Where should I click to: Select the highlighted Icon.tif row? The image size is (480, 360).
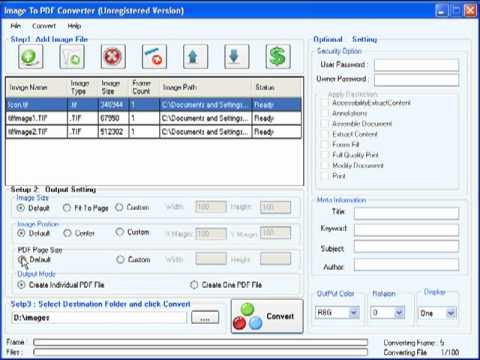coord(154,105)
